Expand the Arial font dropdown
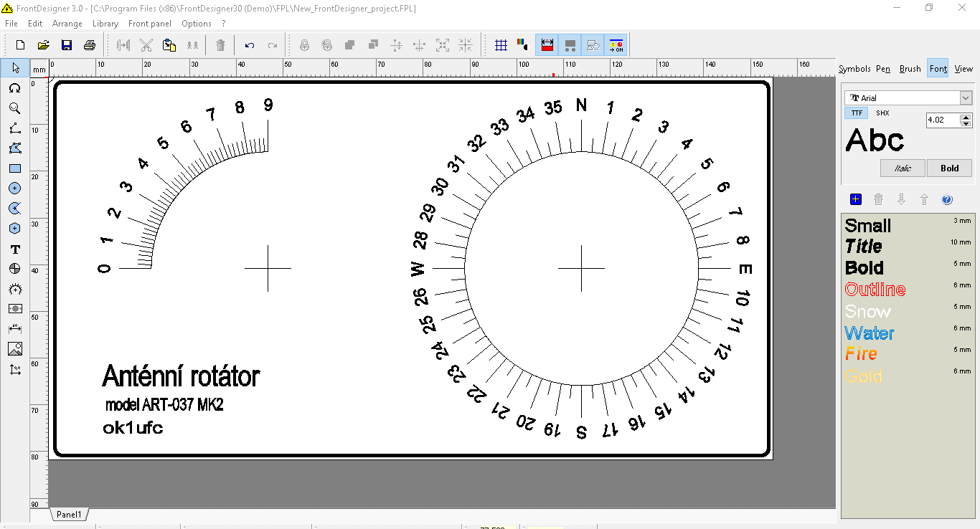The width and height of the screenshot is (980, 529). 966,98
